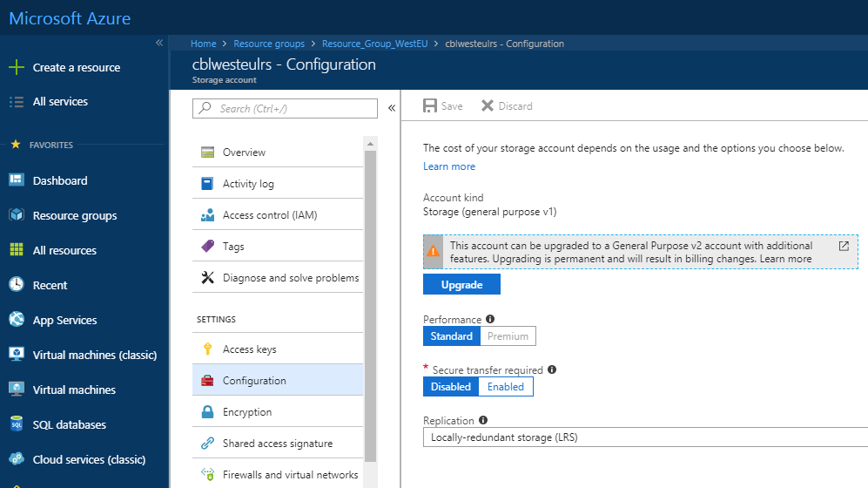The width and height of the screenshot is (868, 488).
Task: Click the SQL databases icon
Action: click(16, 424)
